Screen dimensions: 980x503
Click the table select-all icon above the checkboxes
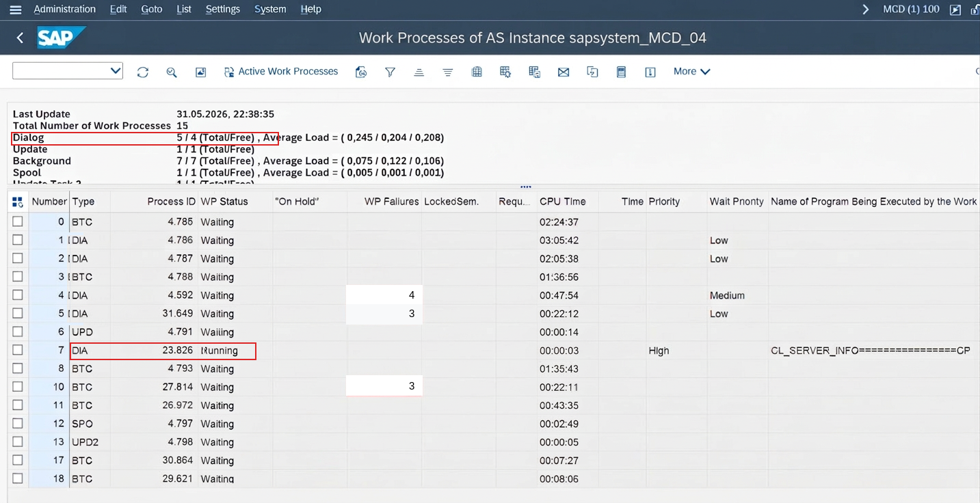(x=18, y=202)
